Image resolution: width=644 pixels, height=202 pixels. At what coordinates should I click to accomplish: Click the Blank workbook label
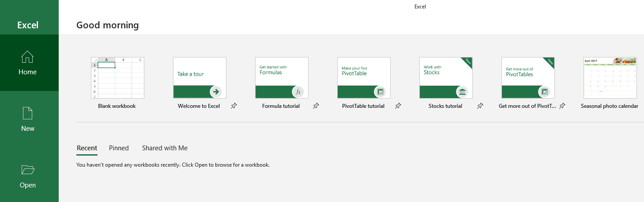pos(117,106)
